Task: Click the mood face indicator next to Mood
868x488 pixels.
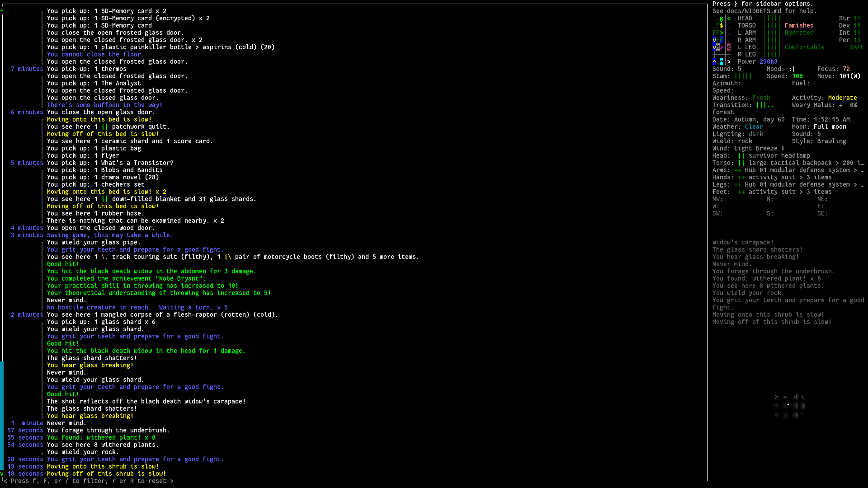Action: [x=793, y=69]
